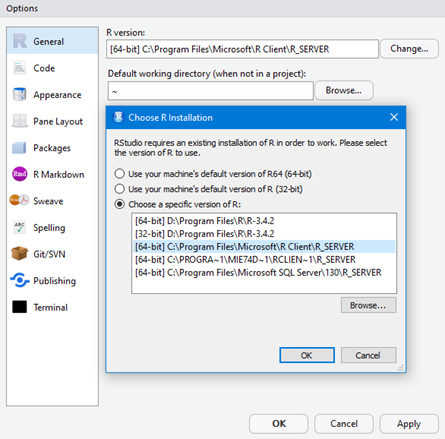Open Spelling ABC check icon

click(x=19, y=227)
